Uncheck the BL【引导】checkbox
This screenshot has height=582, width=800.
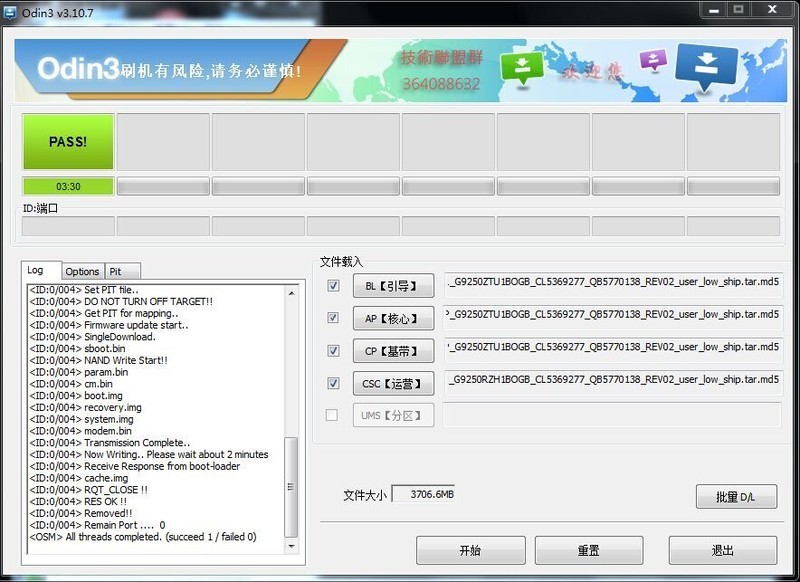[331, 288]
